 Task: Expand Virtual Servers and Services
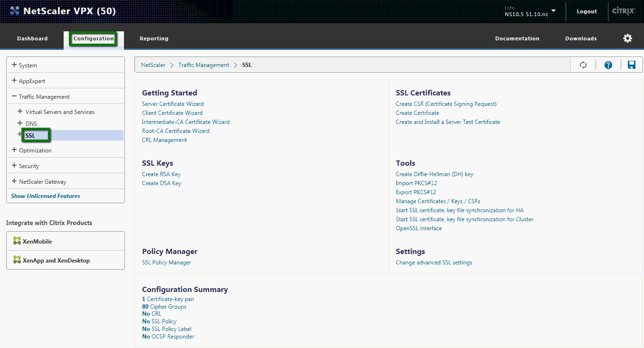(x=59, y=112)
